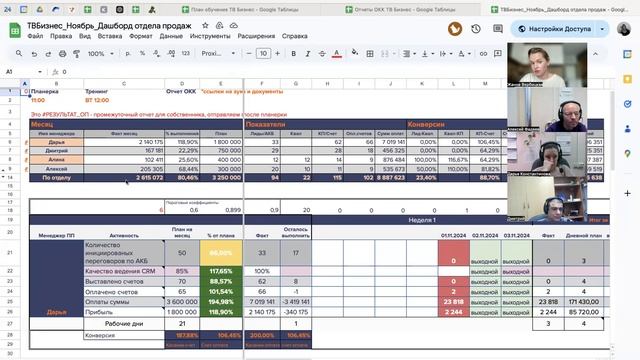Open the Данные menu

tap(171, 36)
